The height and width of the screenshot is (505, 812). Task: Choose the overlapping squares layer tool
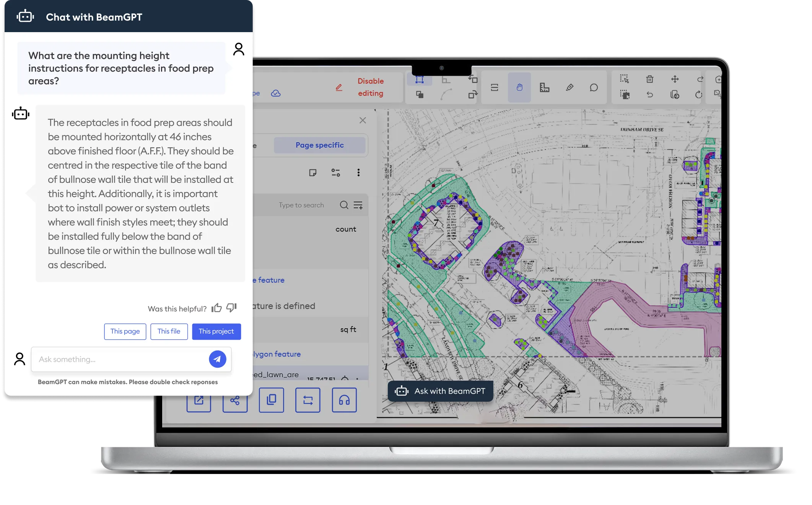(420, 94)
